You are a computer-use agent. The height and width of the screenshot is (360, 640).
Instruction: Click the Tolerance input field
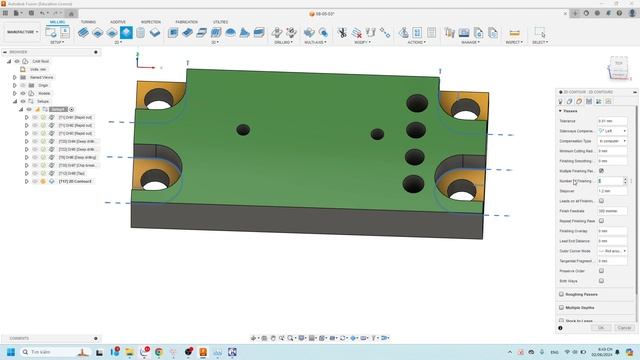tap(612, 121)
